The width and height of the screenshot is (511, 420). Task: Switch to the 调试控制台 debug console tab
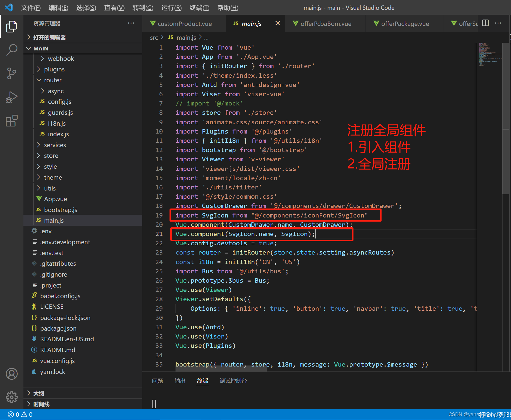click(x=233, y=381)
